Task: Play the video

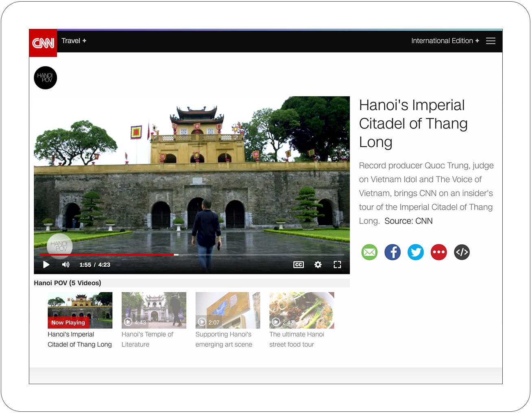Action: tap(46, 265)
